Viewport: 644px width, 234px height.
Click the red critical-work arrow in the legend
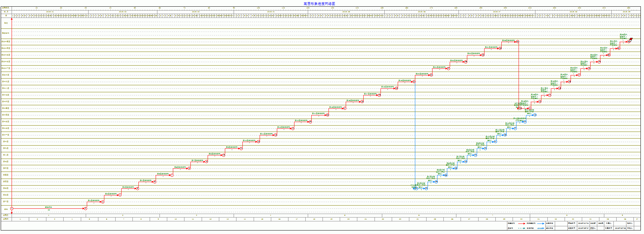[522, 223]
